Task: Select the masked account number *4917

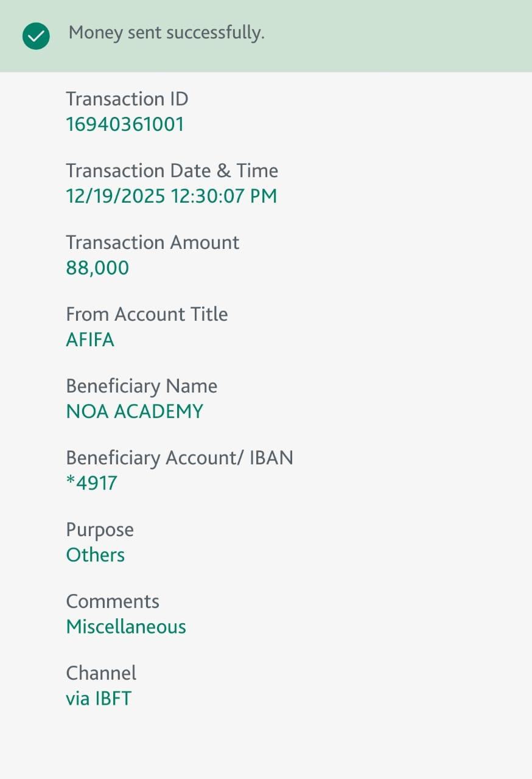Action: (x=91, y=483)
